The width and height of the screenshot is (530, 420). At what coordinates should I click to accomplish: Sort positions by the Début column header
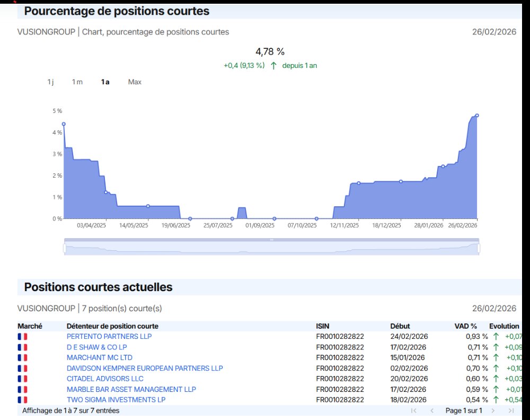point(400,326)
